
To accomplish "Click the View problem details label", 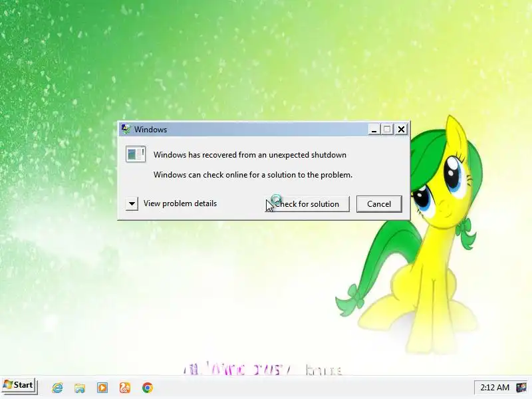I will [180, 203].
